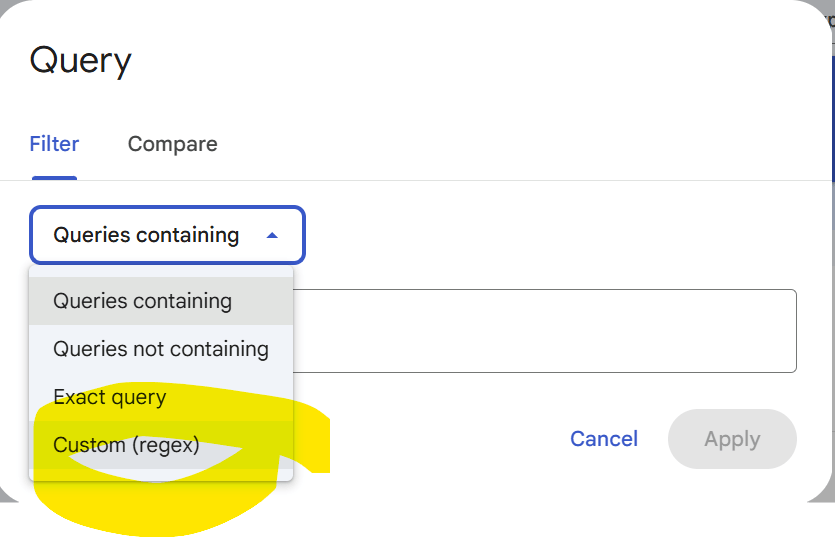Select the Filter tab

click(54, 144)
